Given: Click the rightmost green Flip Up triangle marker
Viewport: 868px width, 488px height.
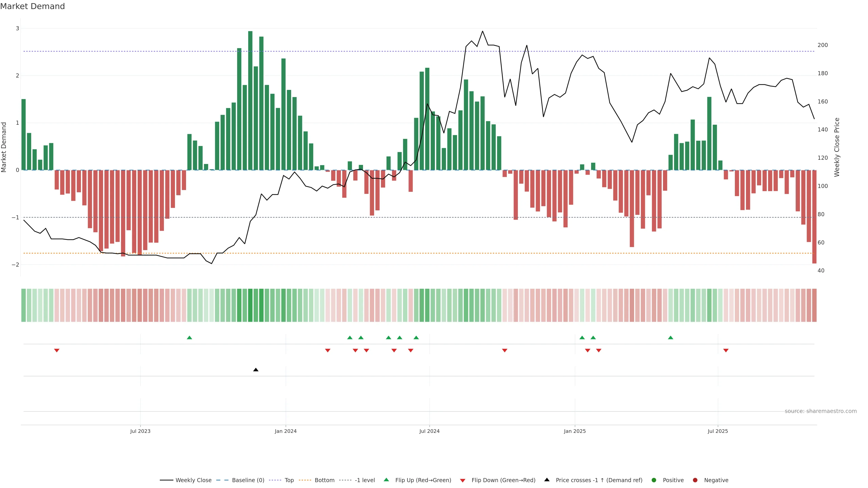Looking at the screenshot, I should tap(670, 338).
